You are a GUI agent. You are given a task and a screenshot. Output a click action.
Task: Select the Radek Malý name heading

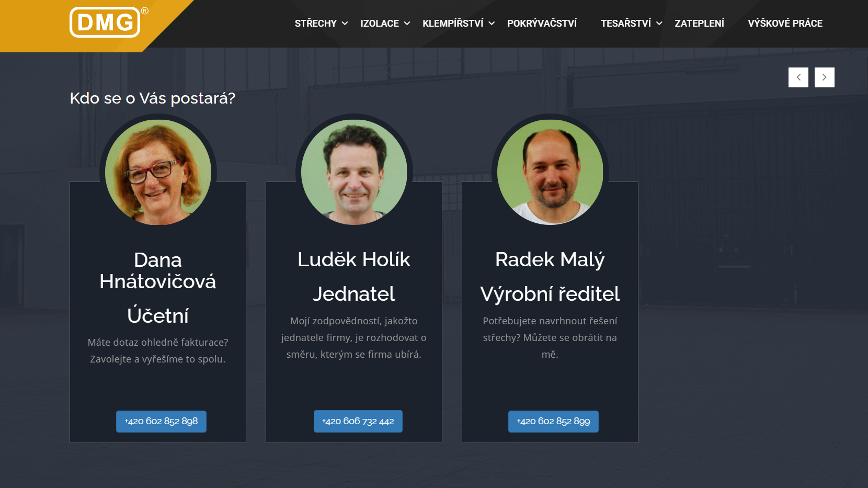[550, 260]
